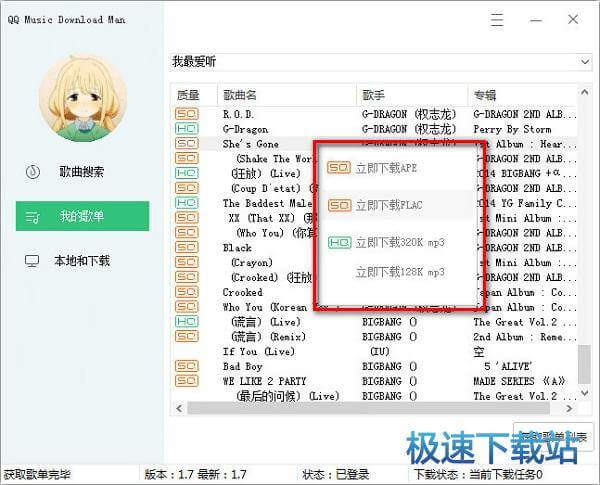
Task: Click vertical scrollbar up arrow
Action: (584, 92)
